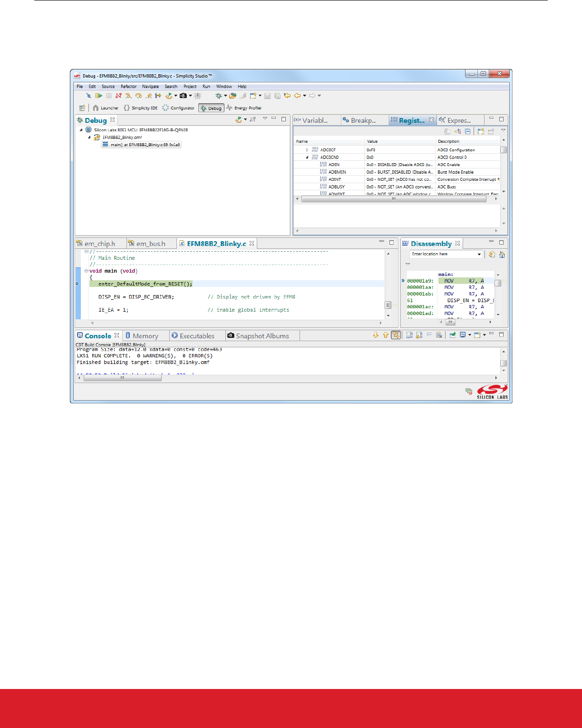The image size is (582, 728).
Task: Open Back navigation history dropdown arrow
Action: click(304, 96)
